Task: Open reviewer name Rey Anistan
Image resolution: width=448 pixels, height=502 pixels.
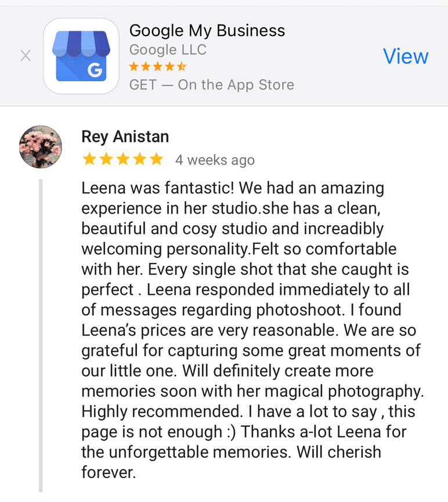Action: pos(125,137)
